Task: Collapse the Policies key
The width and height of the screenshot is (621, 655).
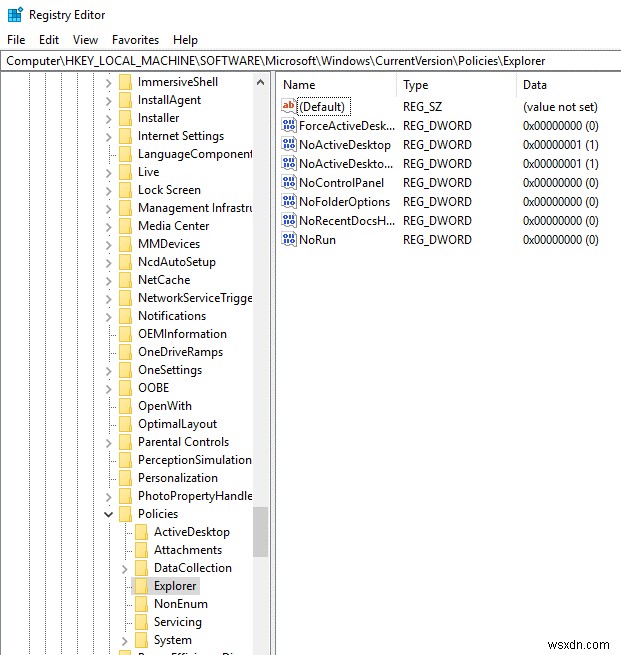Action: point(109,514)
